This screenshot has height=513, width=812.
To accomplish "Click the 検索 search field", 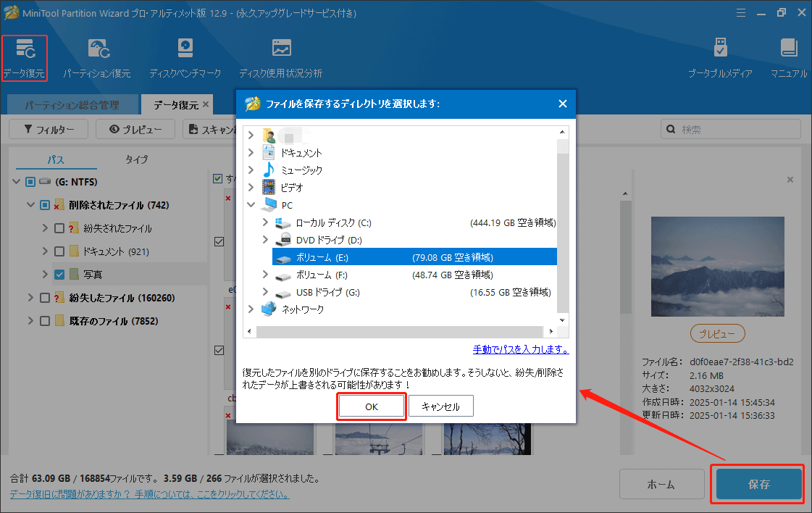I will tap(731, 130).
